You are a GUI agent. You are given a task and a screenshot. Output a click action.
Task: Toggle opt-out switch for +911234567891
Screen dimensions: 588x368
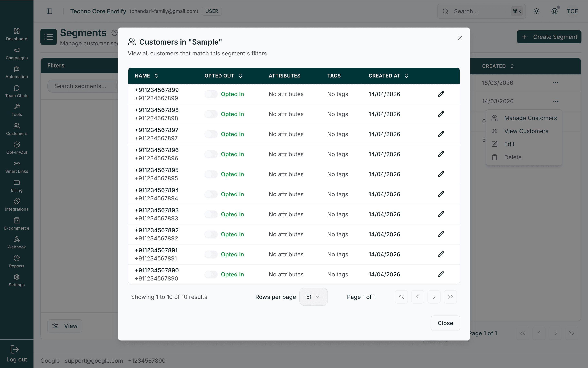coord(211,254)
